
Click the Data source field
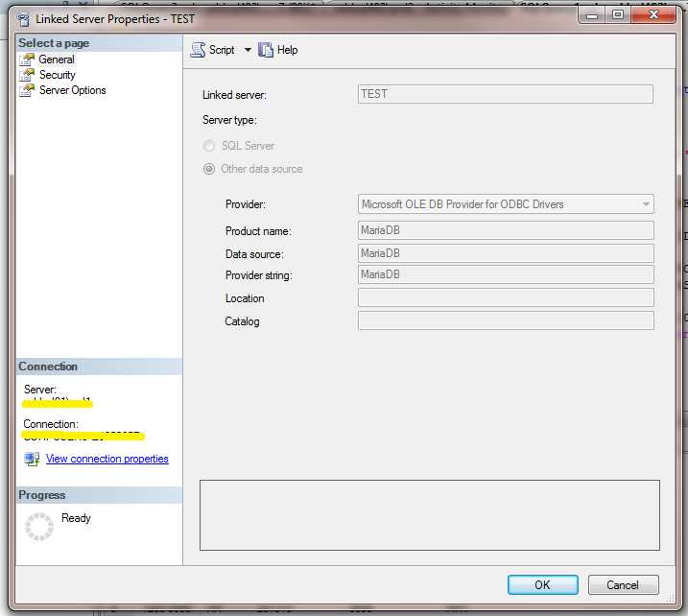pyautogui.click(x=506, y=253)
